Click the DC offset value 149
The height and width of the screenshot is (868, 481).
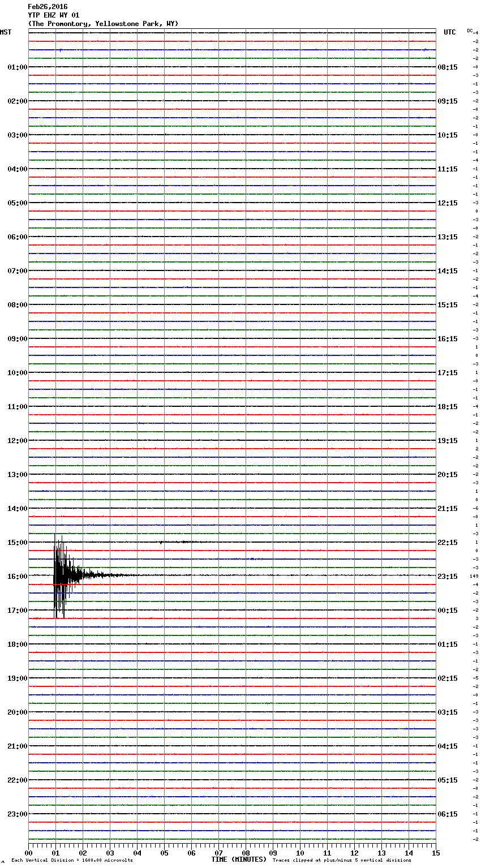coord(474,576)
